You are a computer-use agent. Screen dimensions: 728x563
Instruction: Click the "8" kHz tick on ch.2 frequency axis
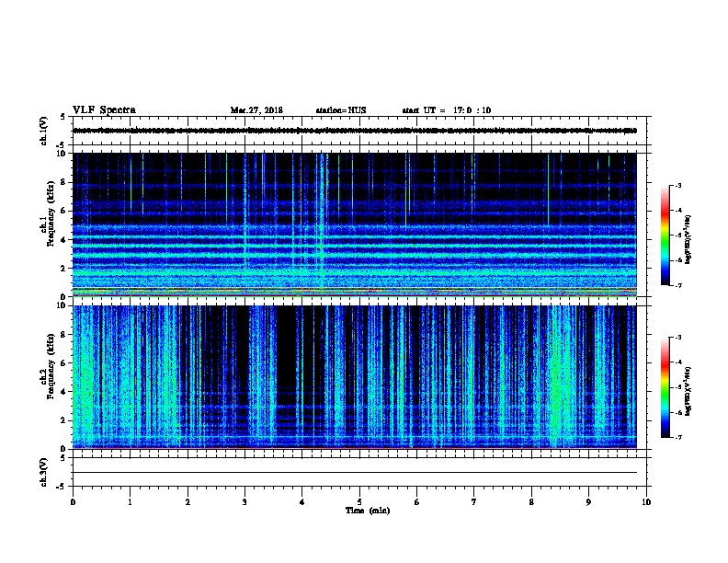pos(64,335)
